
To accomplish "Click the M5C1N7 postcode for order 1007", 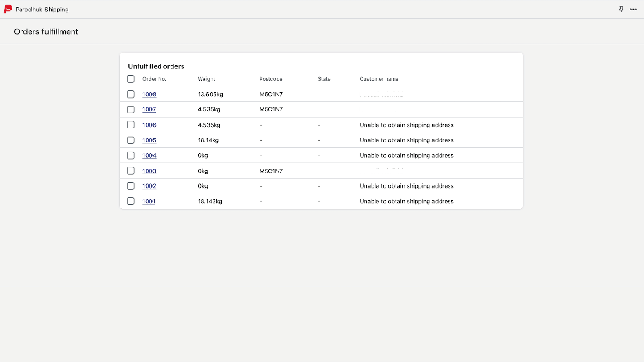I will coord(271,109).
